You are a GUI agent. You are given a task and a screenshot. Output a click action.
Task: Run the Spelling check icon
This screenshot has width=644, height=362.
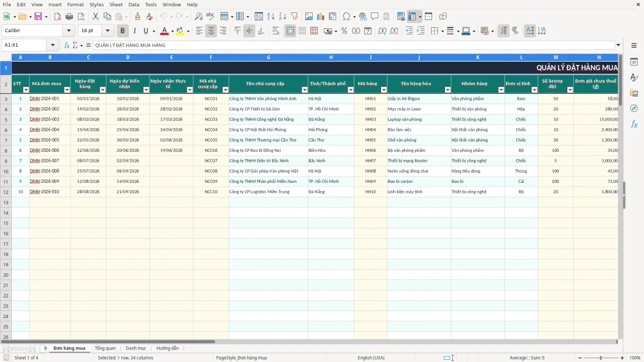click(210, 17)
